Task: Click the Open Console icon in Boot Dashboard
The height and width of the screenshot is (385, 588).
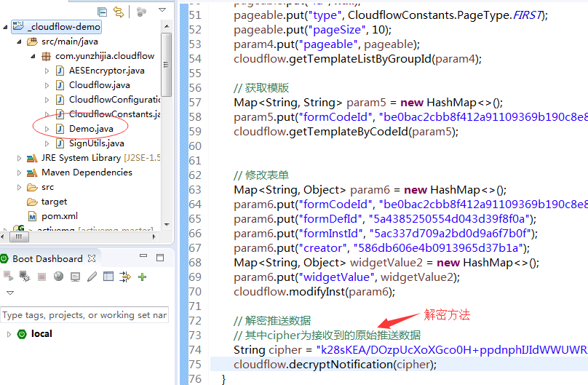Action: tap(75, 277)
